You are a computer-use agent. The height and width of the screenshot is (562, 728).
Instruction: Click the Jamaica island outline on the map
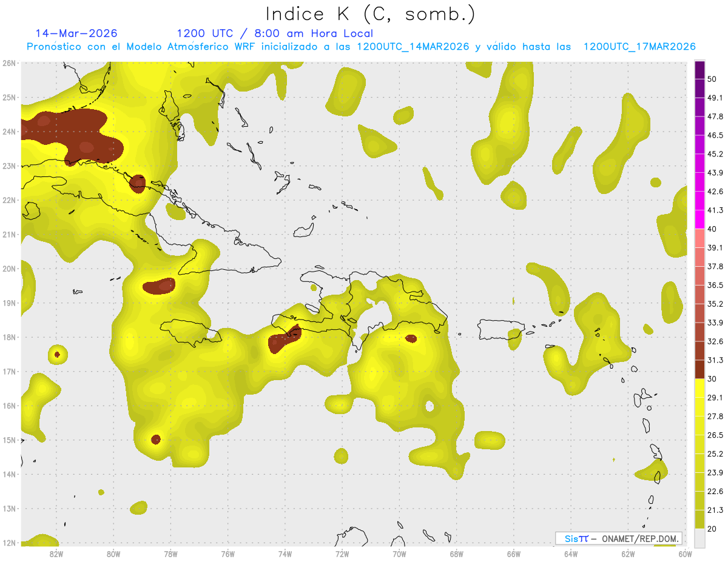click(190, 333)
